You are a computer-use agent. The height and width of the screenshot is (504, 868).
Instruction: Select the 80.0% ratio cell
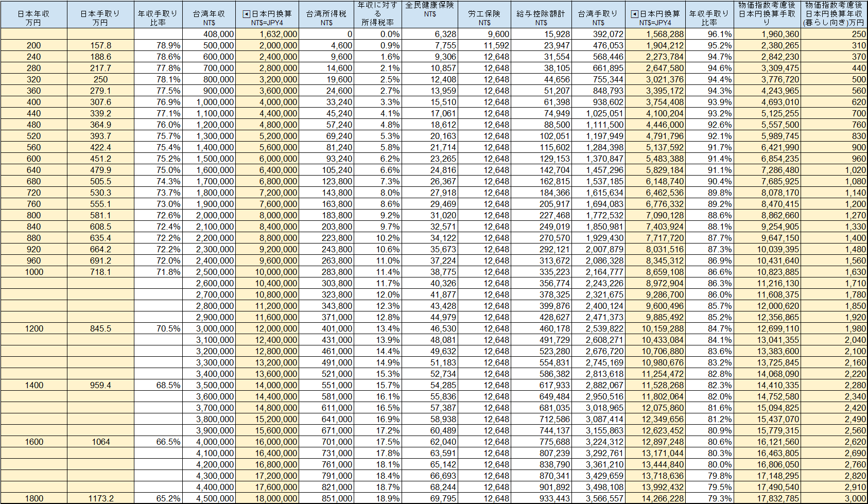[x=709, y=464]
